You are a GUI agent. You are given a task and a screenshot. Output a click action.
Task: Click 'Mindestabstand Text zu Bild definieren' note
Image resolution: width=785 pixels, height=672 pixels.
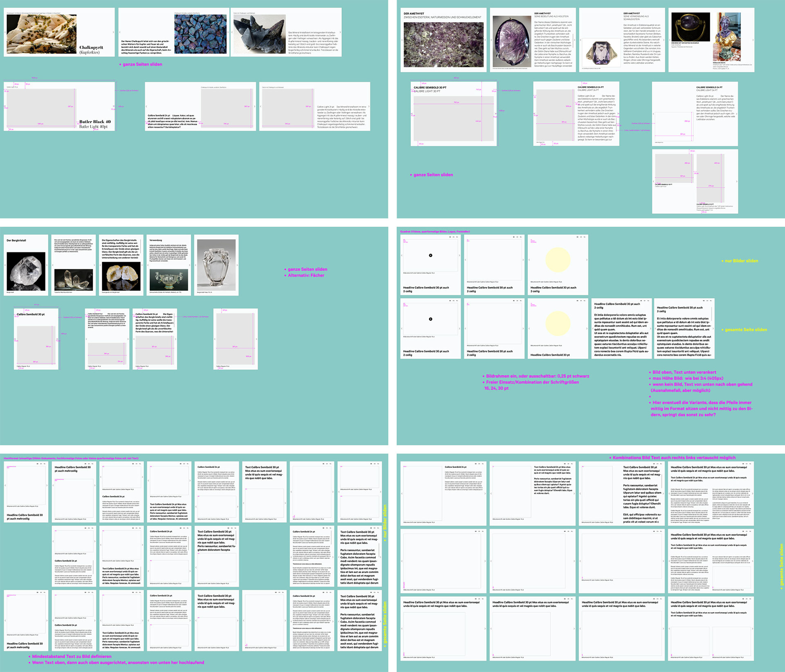coord(72,656)
